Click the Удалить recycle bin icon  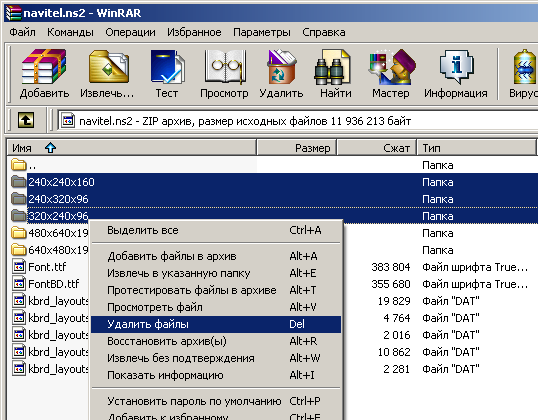pyautogui.click(x=281, y=67)
